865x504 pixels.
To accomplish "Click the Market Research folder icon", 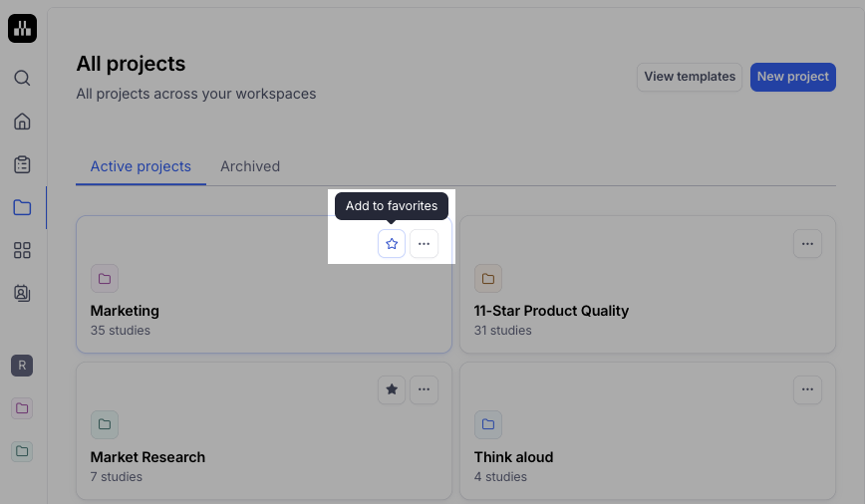I will 105,424.
